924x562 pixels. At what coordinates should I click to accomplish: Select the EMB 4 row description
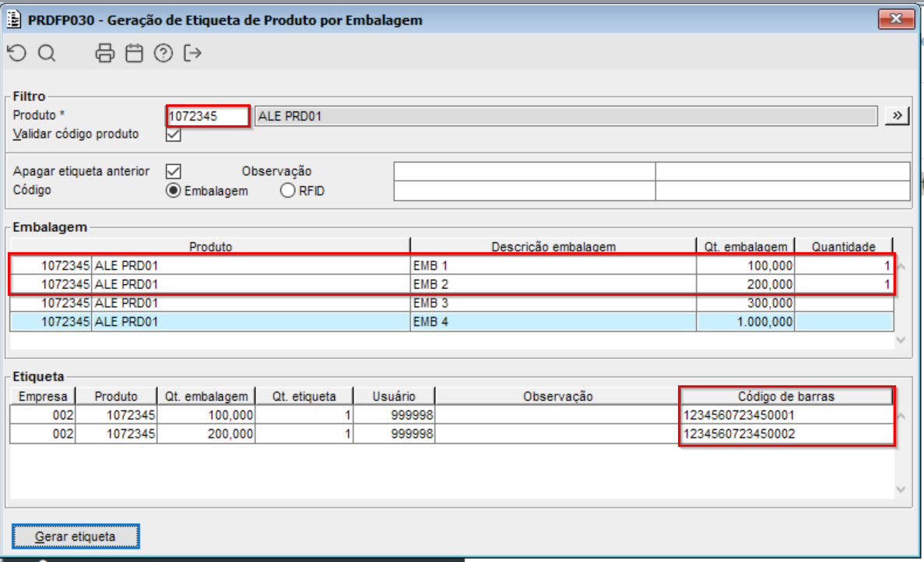coord(553,322)
